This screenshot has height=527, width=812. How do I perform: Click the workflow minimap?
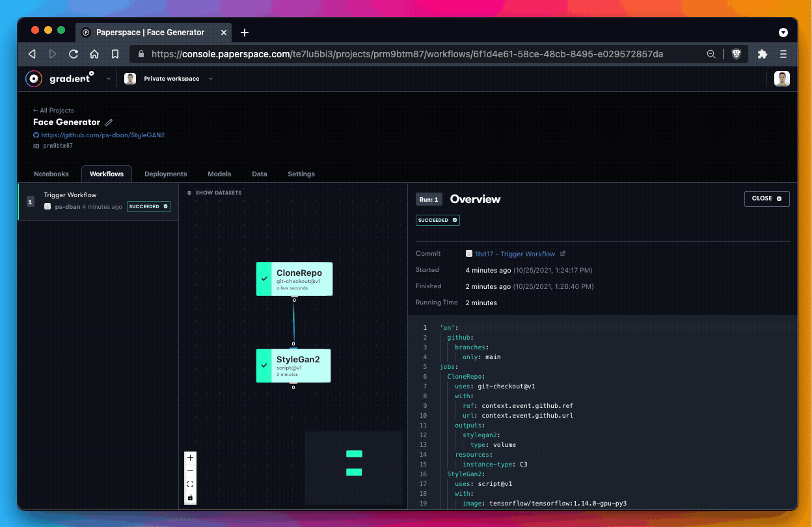click(x=354, y=467)
